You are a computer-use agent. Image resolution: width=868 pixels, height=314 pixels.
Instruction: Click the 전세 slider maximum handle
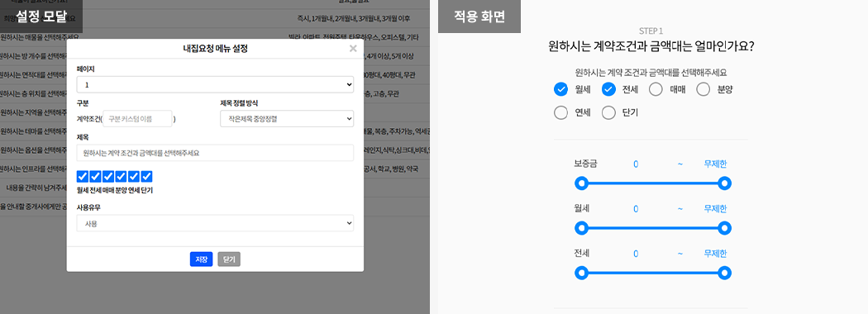pyautogui.click(x=725, y=273)
